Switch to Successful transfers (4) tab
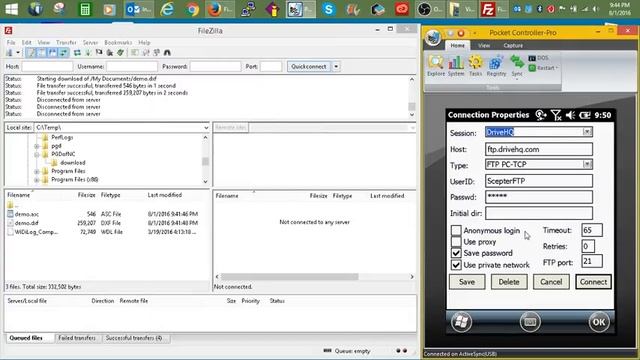 (x=134, y=338)
